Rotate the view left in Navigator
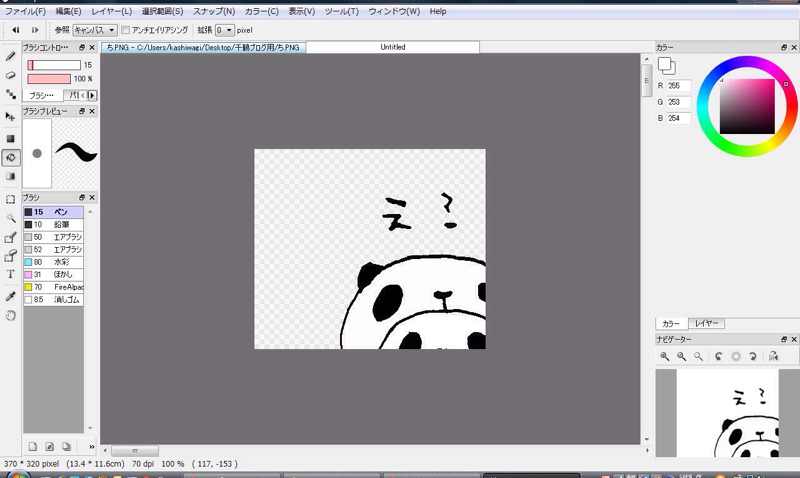800x478 pixels. 718,357
